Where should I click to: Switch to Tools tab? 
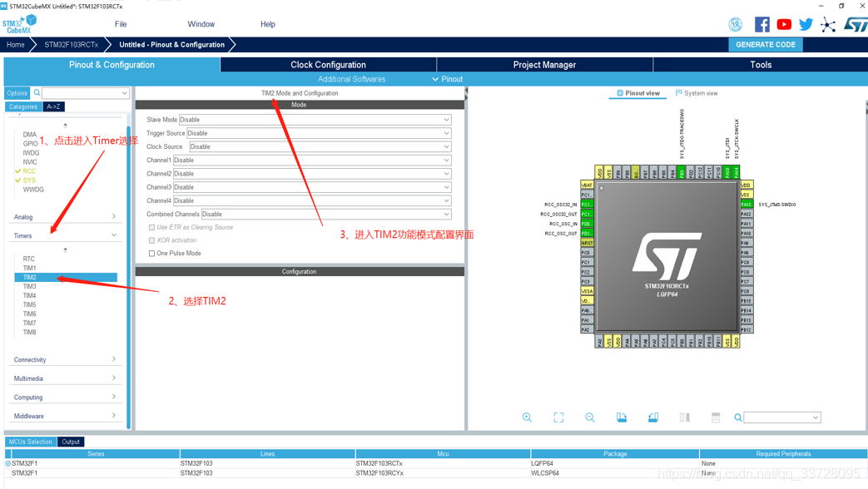click(761, 65)
